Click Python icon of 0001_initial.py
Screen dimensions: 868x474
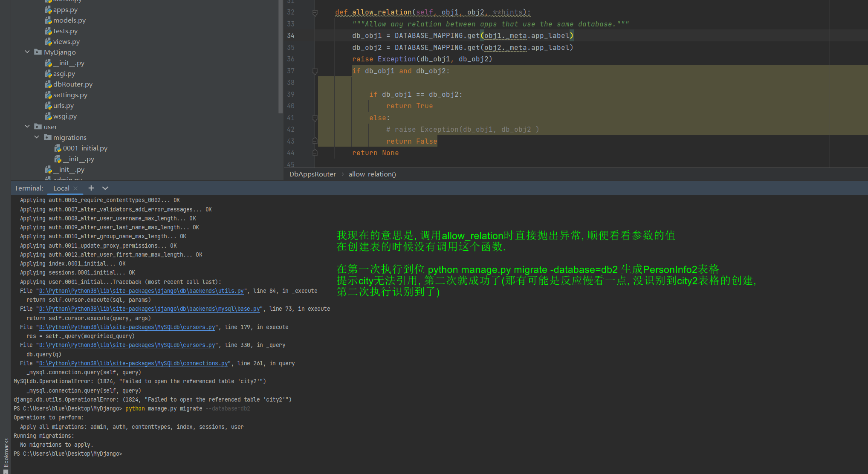(58, 148)
